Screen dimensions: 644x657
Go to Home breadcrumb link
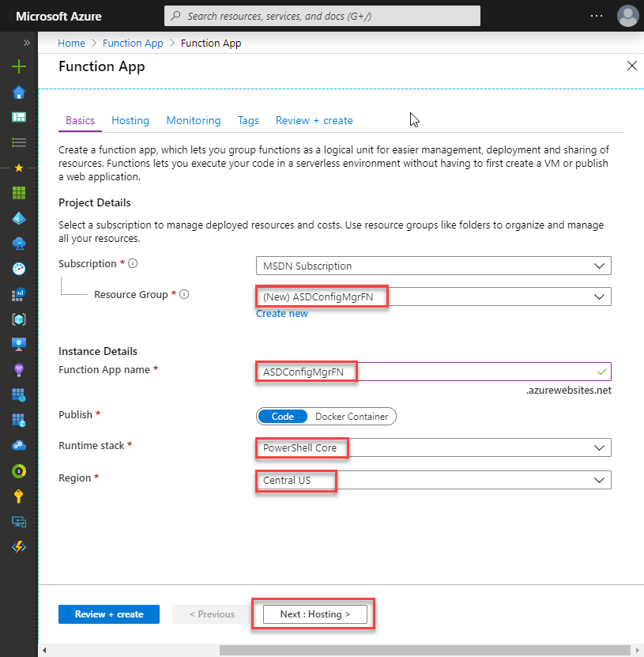[x=71, y=43]
